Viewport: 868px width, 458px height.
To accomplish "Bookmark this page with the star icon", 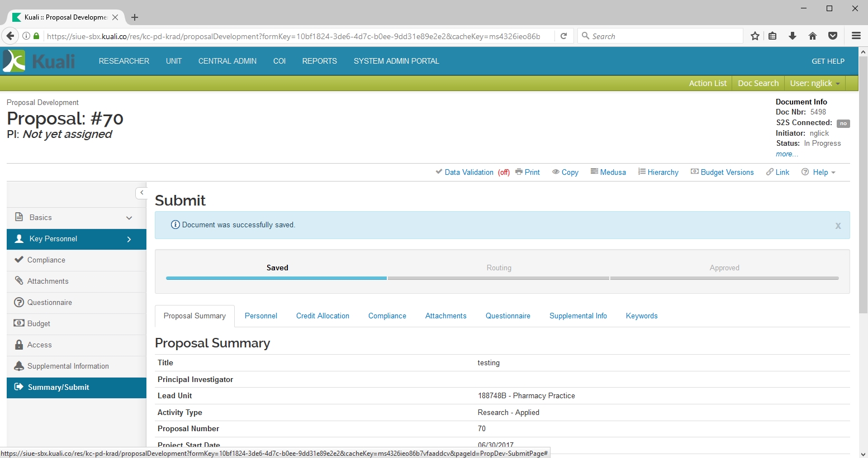I will [x=755, y=36].
